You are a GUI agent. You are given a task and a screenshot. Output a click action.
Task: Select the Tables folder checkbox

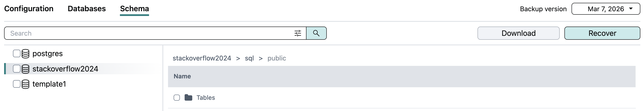[x=177, y=97]
